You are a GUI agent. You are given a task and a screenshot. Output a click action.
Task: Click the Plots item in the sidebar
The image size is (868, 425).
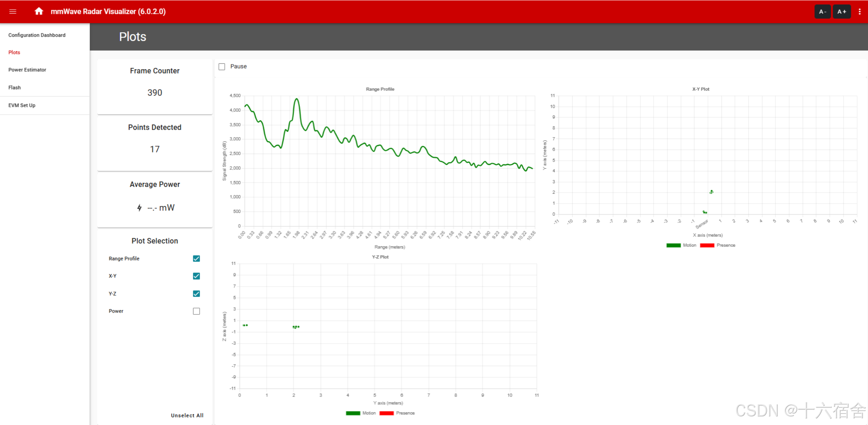click(14, 52)
